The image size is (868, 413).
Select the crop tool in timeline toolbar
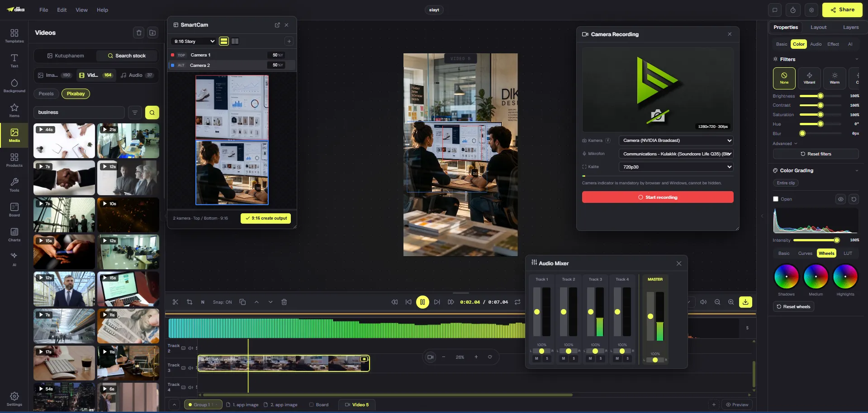(x=190, y=302)
